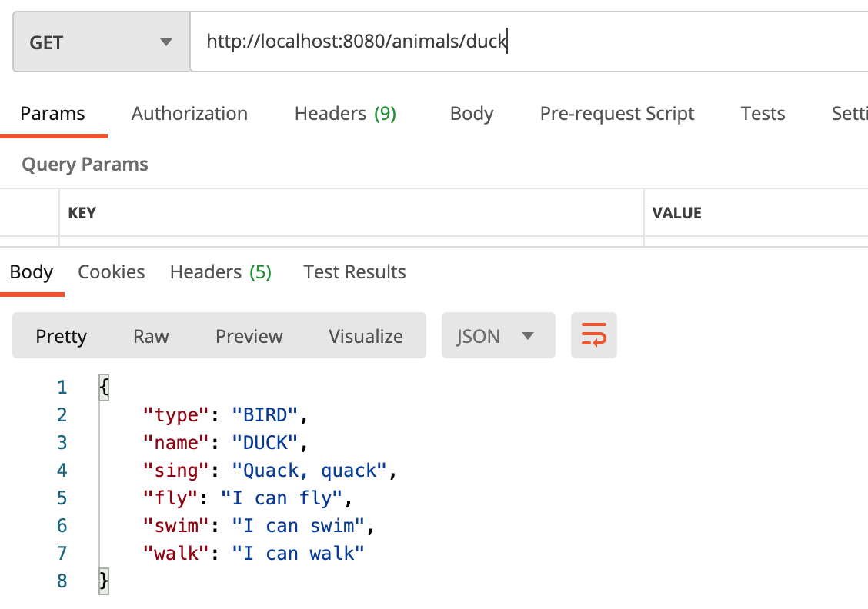Click the "Quack, quack" value
This screenshot has height=609, width=868.
point(309,470)
